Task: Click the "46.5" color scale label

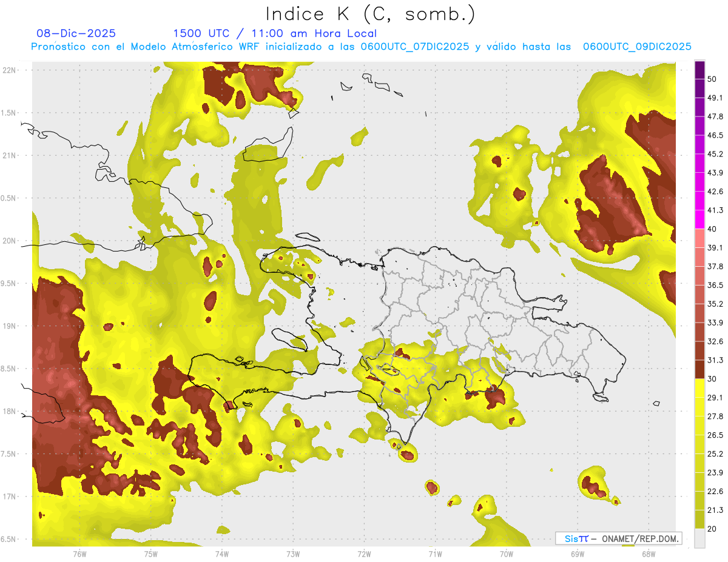Action: click(715, 135)
